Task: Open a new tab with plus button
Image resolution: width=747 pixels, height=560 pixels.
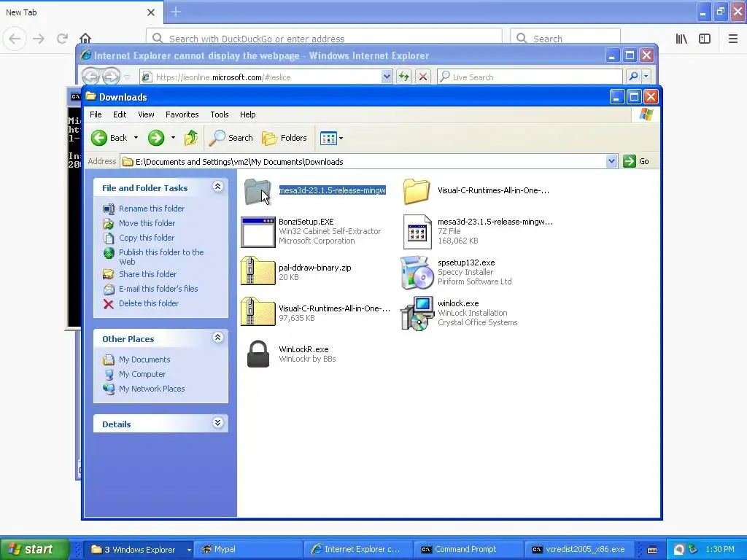Action: click(176, 12)
